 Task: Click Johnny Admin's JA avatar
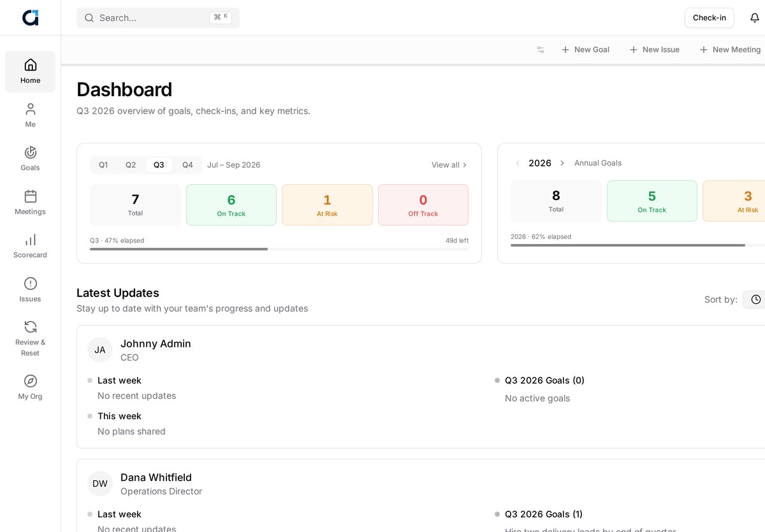point(100,350)
